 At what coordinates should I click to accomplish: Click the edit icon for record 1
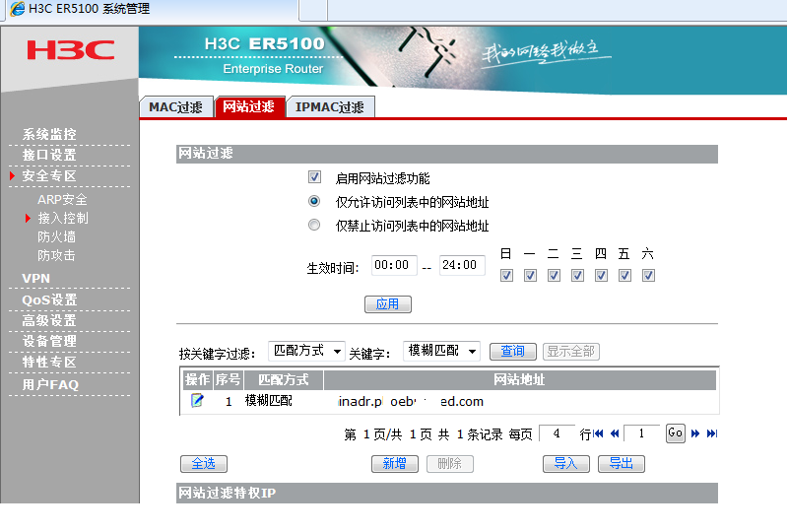pyautogui.click(x=197, y=400)
